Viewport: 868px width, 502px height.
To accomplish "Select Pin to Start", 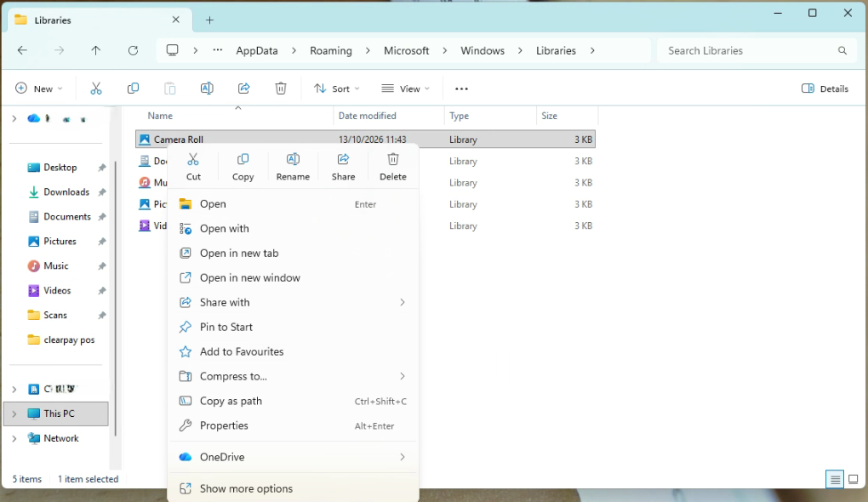I will pyautogui.click(x=293, y=327).
